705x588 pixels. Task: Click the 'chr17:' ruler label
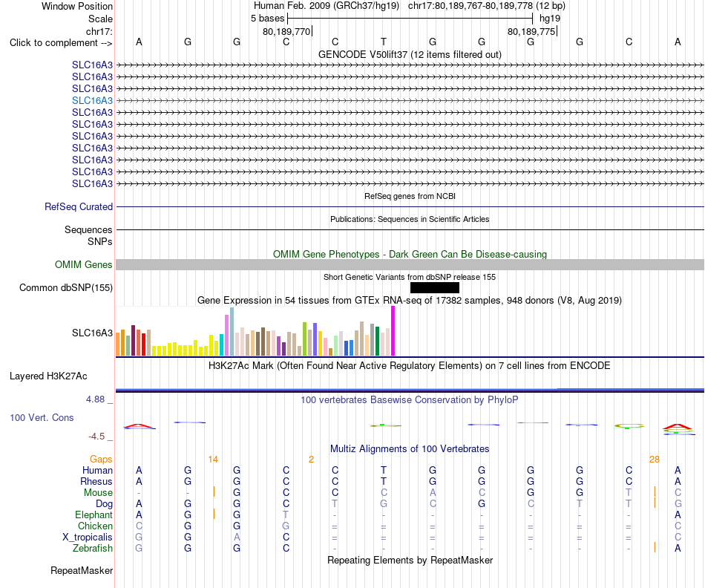tap(99, 31)
